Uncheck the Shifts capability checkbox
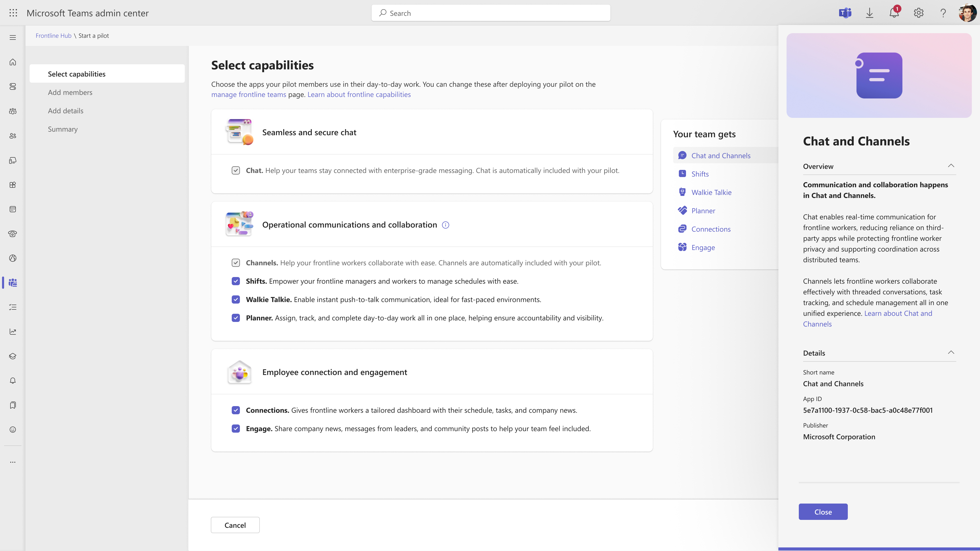This screenshot has width=980, height=551. pyautogui.click(x=236, y=281)
